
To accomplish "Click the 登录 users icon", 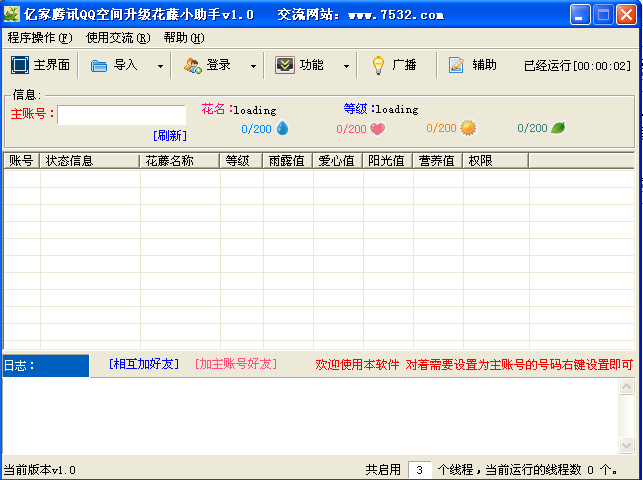I will pyautogui.click(x=192, y=66).
